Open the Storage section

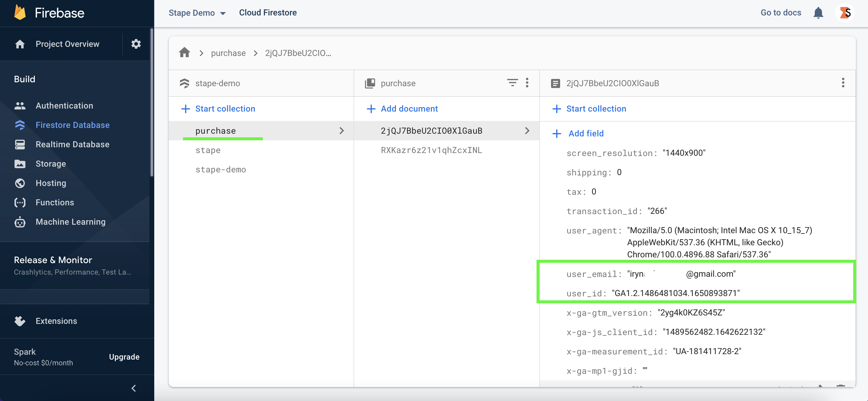(x=51, y=164)
